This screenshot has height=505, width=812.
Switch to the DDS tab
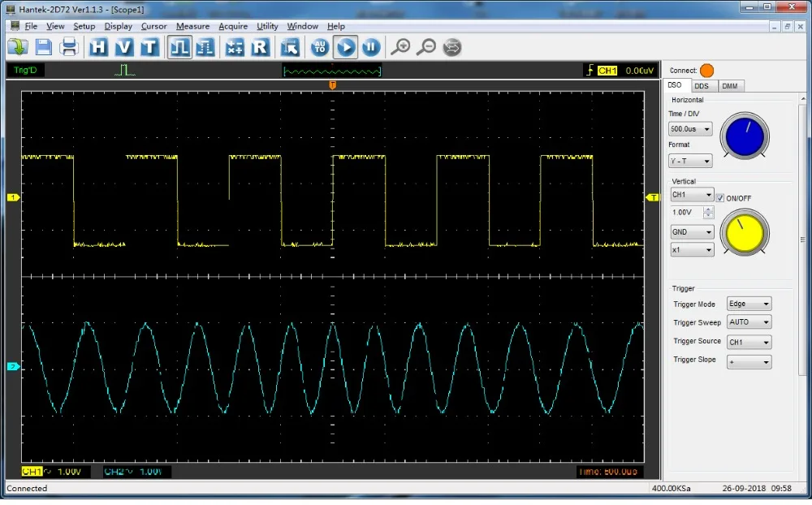702,85
